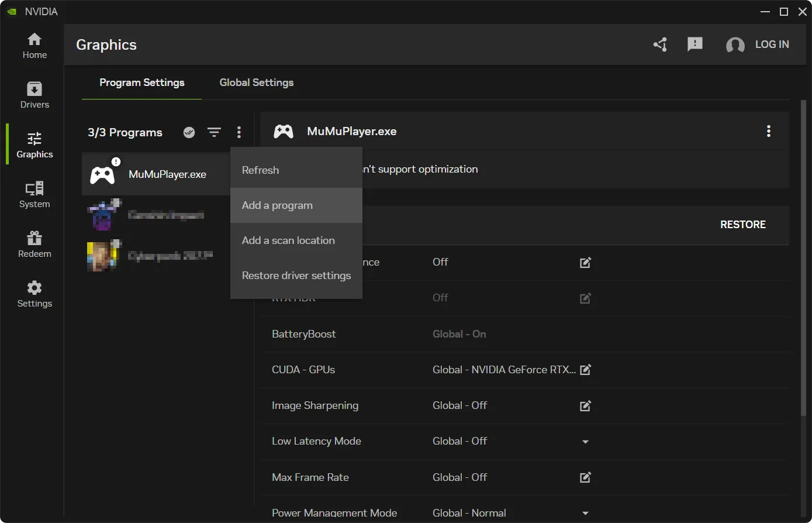Click the program list filter icon
The width and height of the screenshot is (812, 523).
point(214,132)
